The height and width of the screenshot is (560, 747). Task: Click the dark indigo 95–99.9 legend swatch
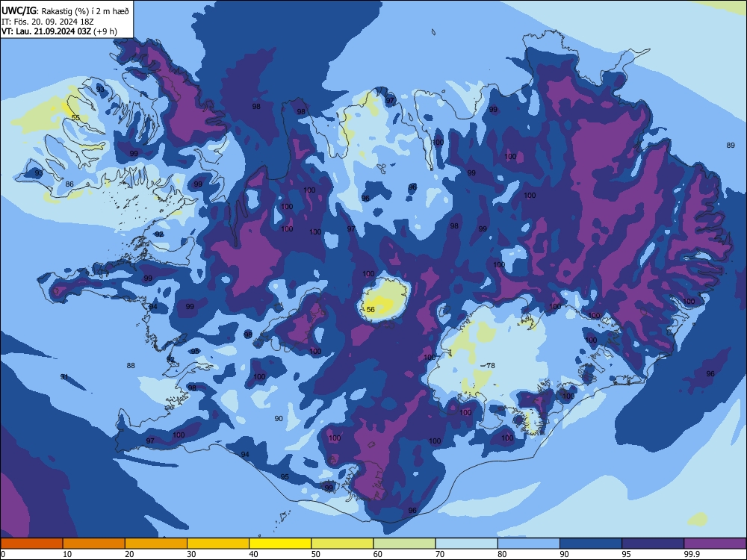coord(653,544)
